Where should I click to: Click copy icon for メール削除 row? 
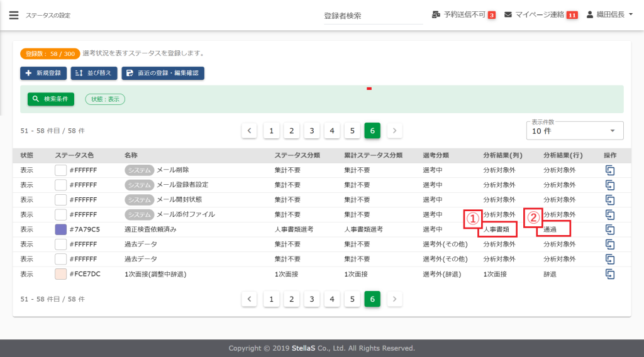609,170
